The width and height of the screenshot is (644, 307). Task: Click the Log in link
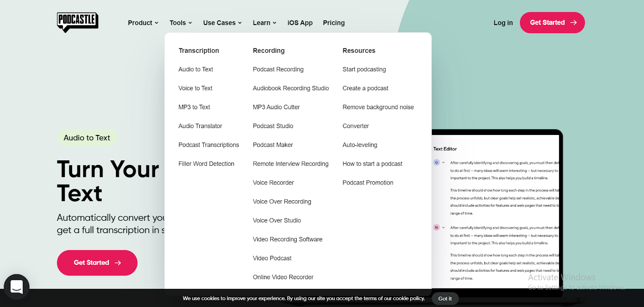point(503,23)
